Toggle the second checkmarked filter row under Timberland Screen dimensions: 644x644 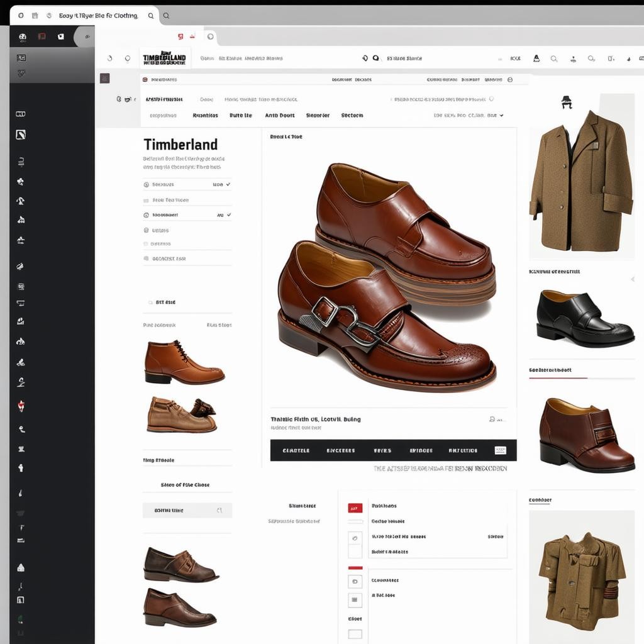tap(187, 215)
